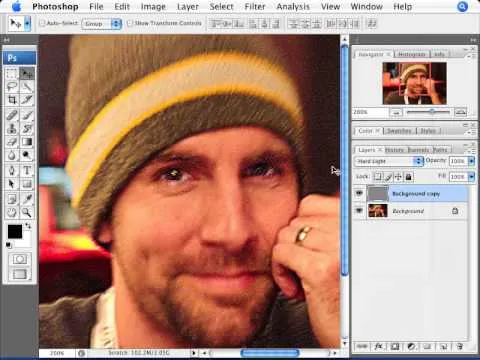Open the Group auto-select dropdown
480x360 pixels.
click(101, 24)
